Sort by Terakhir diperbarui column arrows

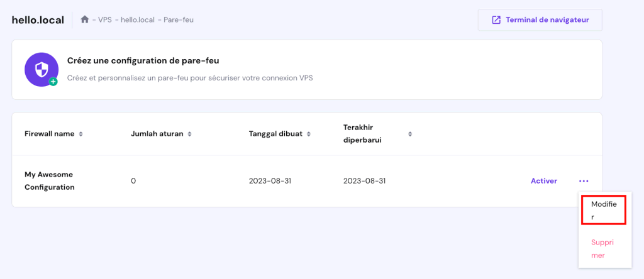coord(409,134)
